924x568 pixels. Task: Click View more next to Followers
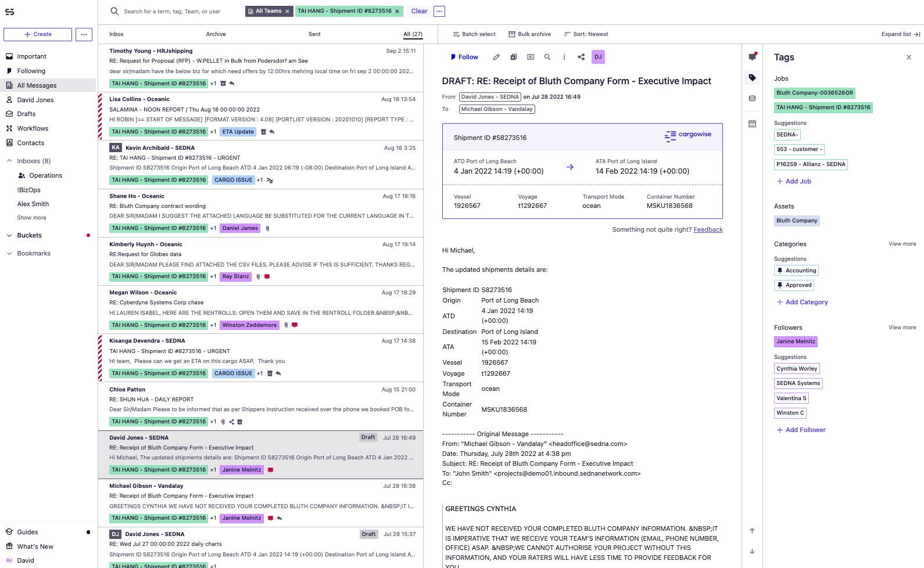point(902,328)
